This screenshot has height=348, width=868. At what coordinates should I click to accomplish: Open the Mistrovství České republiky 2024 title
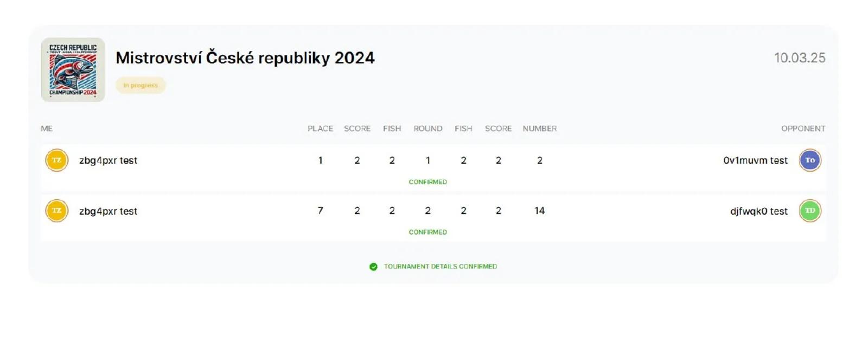(245, 58)
